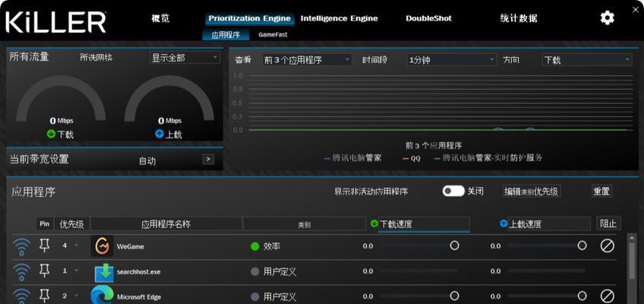Click the searchhost.exe app icon

pos(104,272)
